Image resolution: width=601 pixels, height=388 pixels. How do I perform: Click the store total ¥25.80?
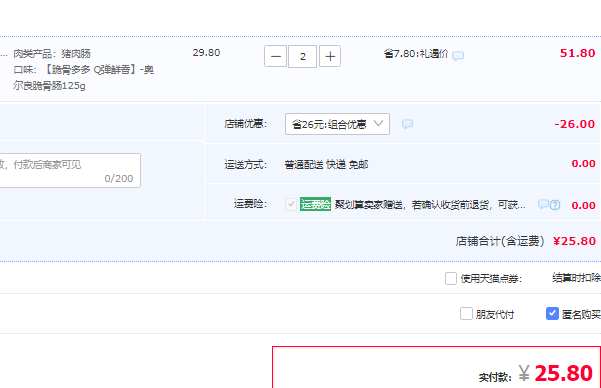pos(574,241)
